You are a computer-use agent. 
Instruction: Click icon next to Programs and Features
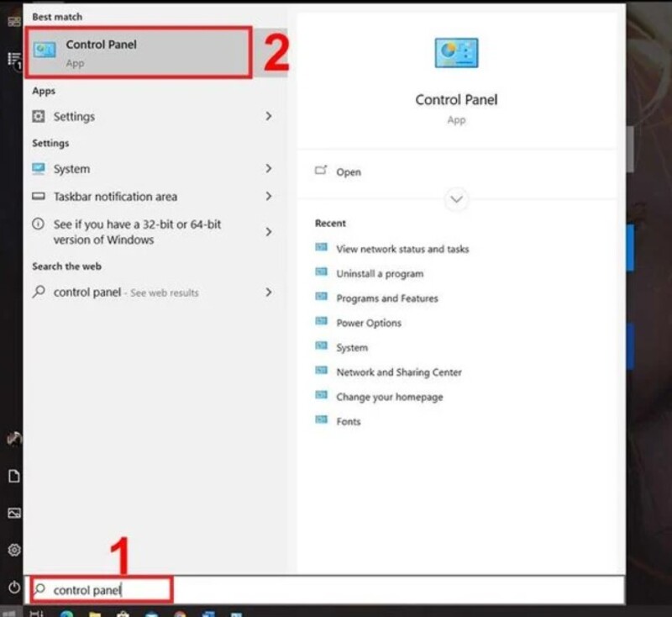322,297
